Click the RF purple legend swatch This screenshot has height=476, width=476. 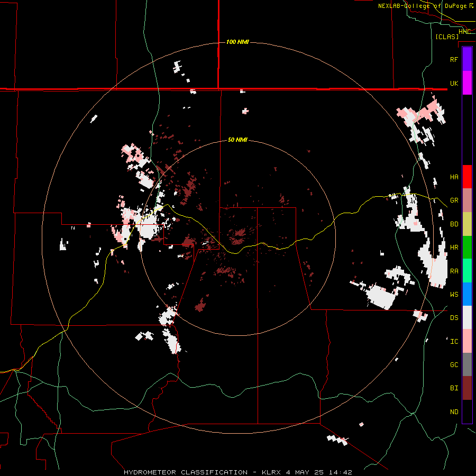point(467,59)
